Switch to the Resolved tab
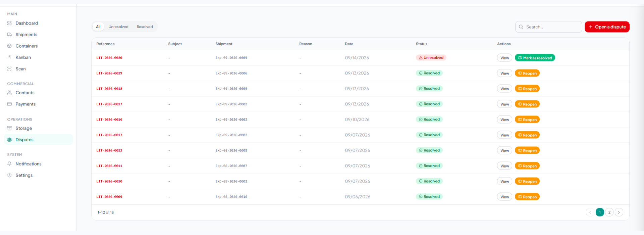 point(145,27)
